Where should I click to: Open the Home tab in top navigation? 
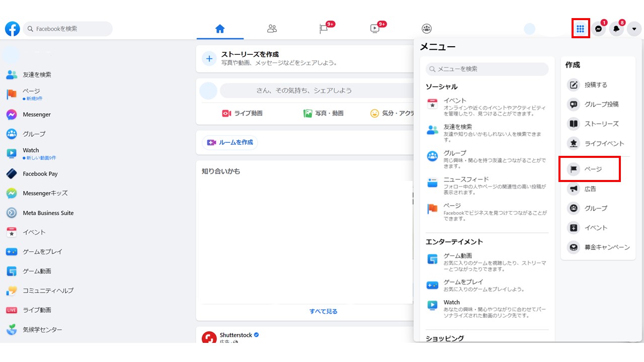pyautogui.click(x=220, y=29)
